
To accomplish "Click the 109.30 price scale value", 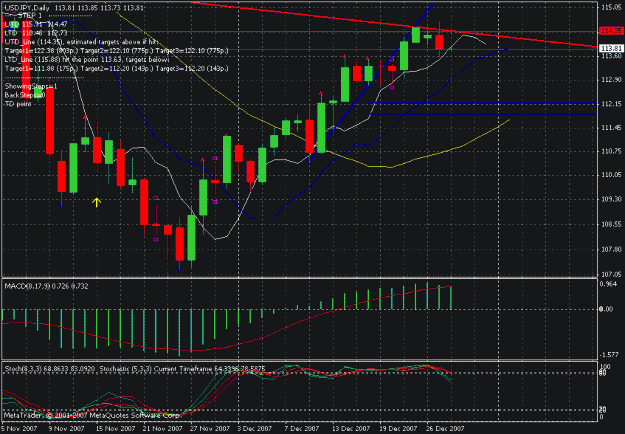I will [x=611, y=199].
